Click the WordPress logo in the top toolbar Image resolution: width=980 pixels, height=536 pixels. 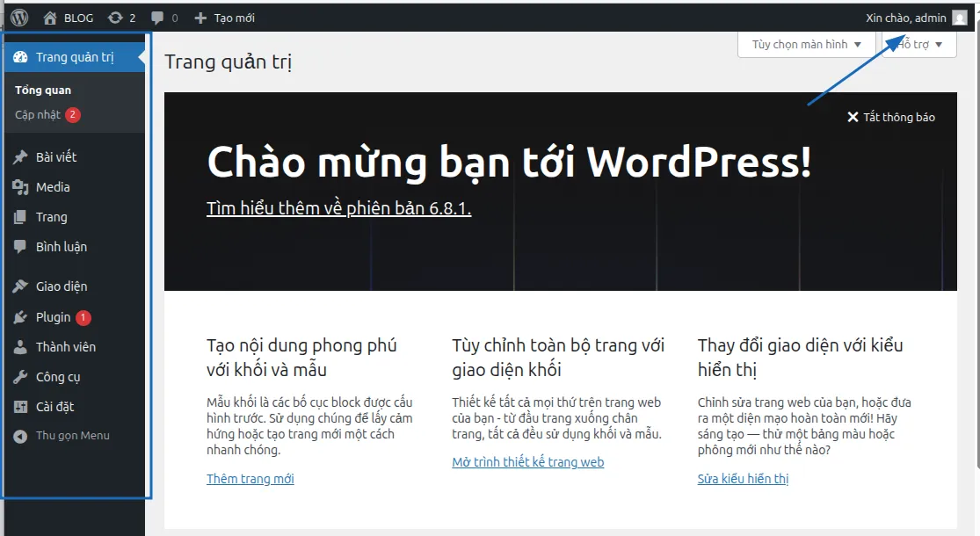click(18, 17)
